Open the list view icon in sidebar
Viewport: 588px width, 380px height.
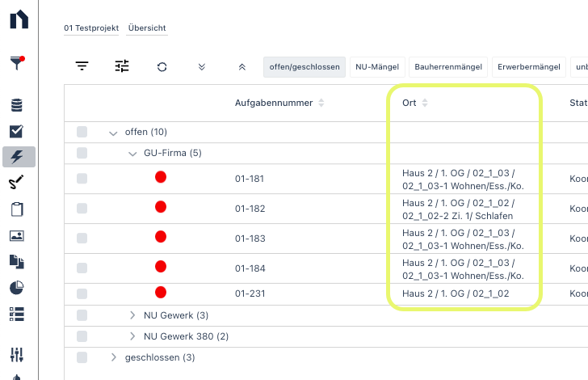point(17,314)
